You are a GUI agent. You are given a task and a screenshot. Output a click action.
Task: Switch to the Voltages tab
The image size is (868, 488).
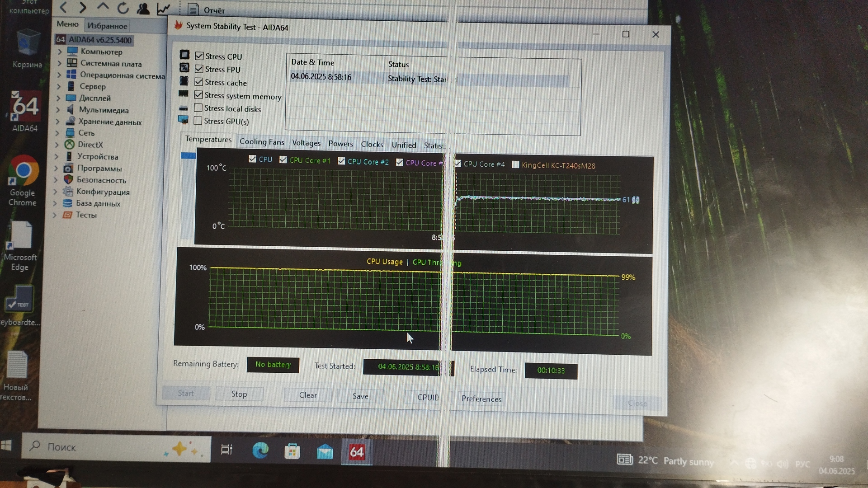tap(306, 143)
